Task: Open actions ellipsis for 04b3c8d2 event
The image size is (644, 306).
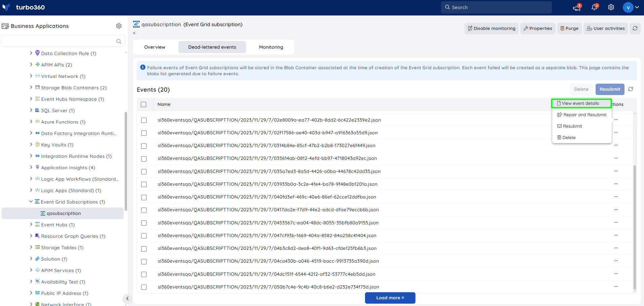Action: tap(616, 248)
